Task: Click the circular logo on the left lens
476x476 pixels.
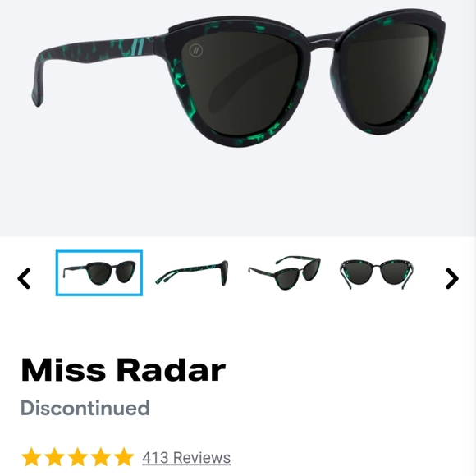Action: (196, 50)
